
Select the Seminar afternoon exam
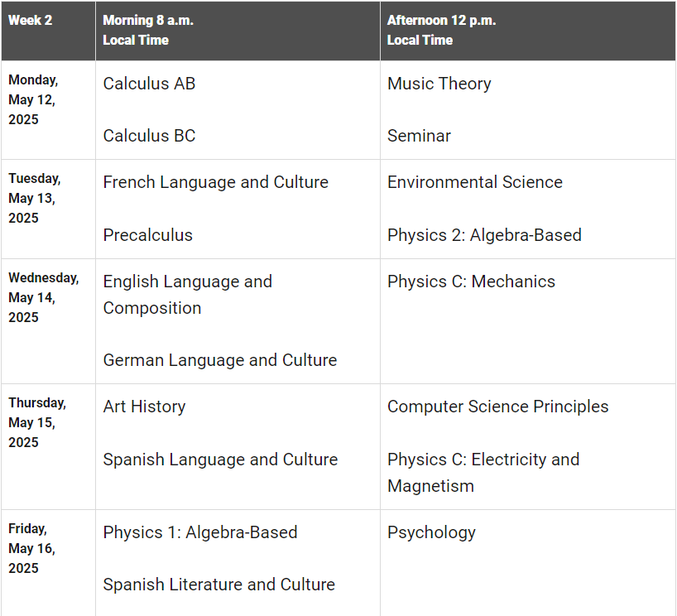pos(419,136)
